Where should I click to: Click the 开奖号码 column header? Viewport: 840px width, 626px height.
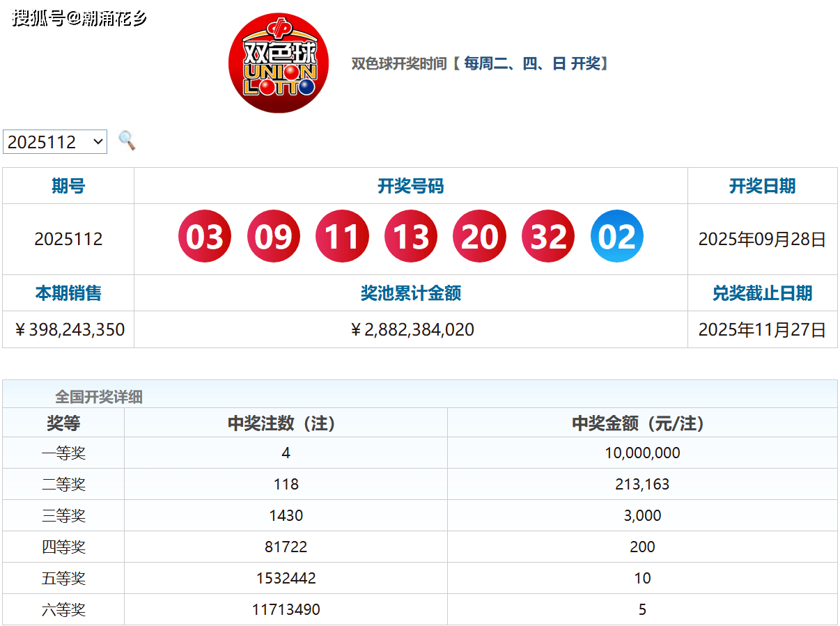click(410, 186)
